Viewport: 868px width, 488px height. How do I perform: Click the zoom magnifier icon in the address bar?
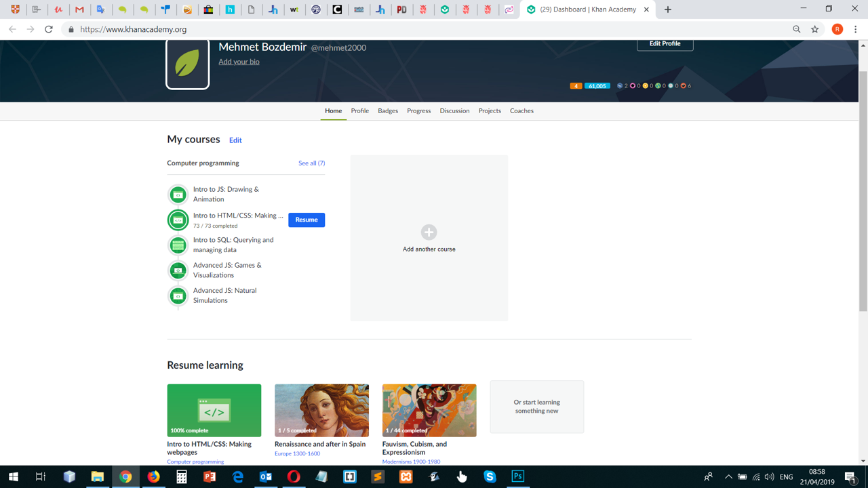(797, 29)
